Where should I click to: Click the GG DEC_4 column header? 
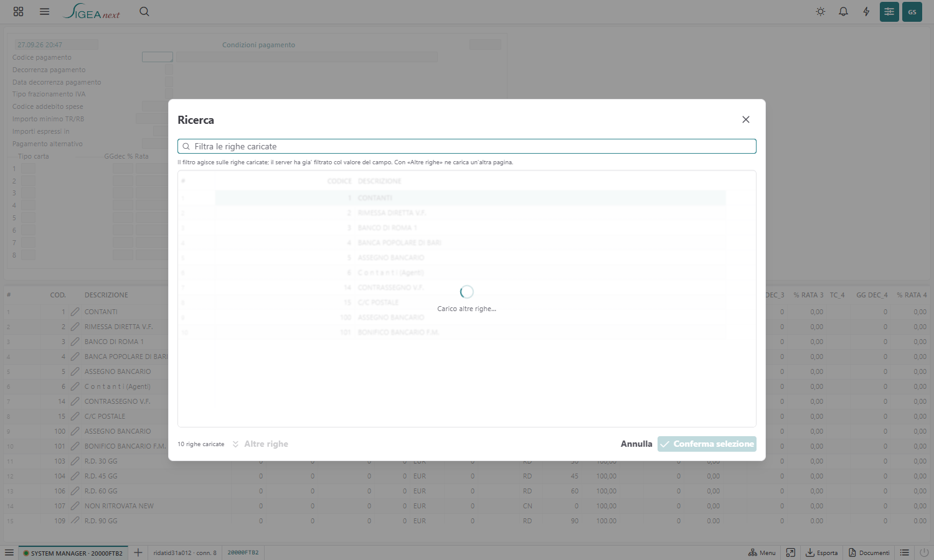(x=872, y=295)
